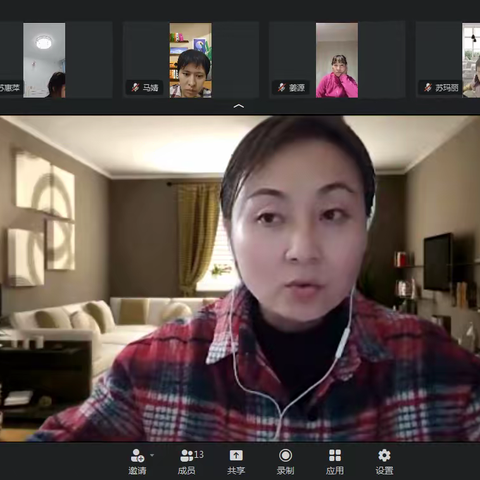480x480 pixels.
Task: Collapse the participant strip with the chevron
Action: click(239, 106)
